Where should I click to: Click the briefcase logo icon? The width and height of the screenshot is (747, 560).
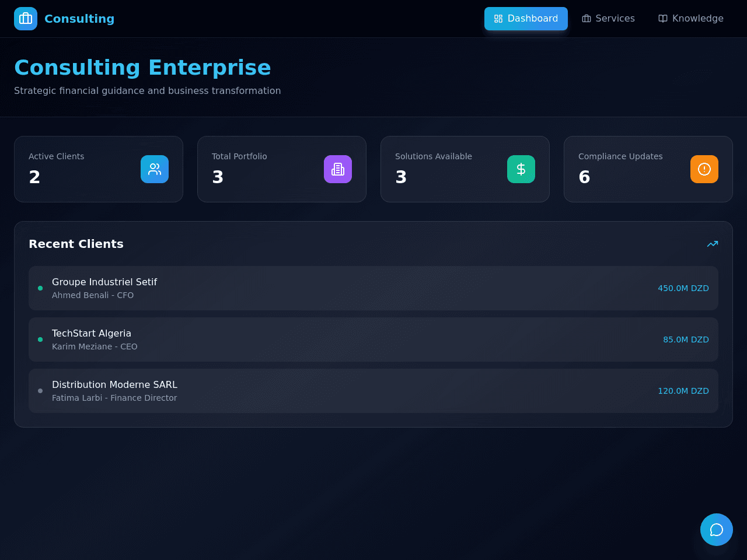point(26,19)
